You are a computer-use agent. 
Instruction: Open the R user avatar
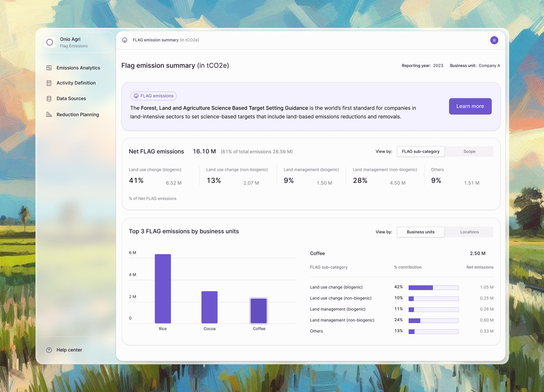[494, 40]
